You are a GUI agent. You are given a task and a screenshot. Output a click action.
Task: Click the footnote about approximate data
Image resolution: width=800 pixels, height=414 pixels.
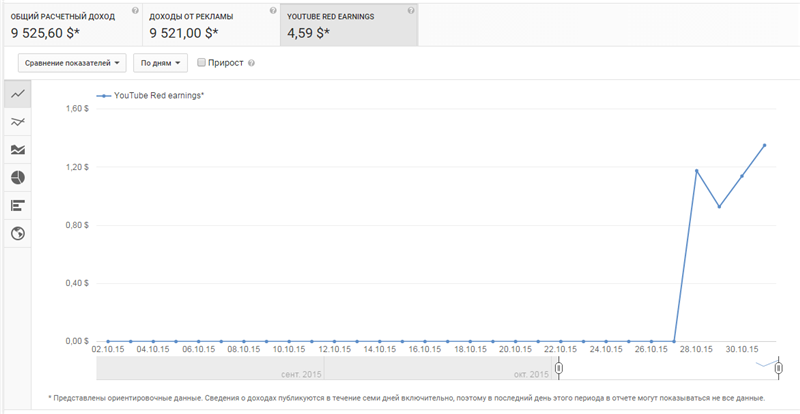point(406,398)
